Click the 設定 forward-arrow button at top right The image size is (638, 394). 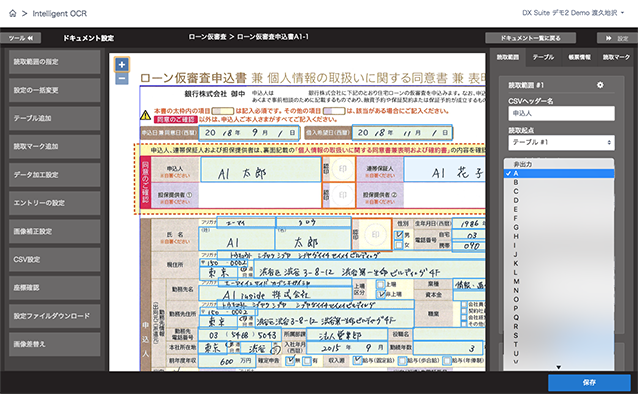pyautogui.click(x=617, y=38)
